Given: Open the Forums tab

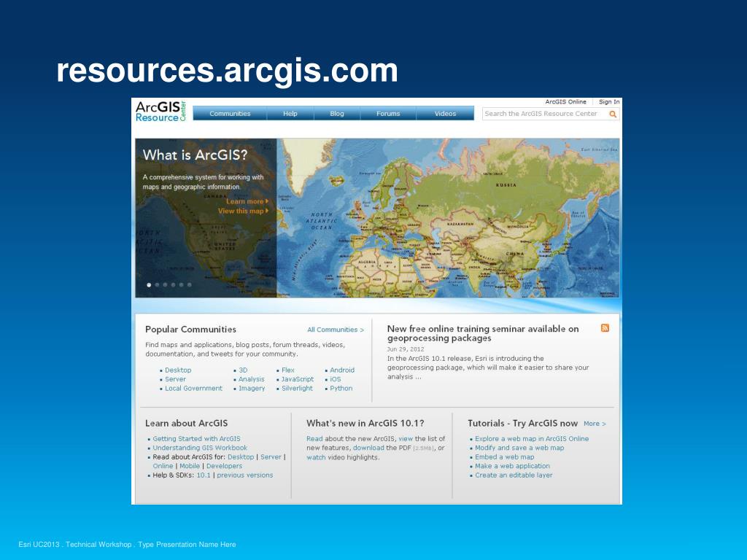Looking at the screenshot, I should coord(388,114).
